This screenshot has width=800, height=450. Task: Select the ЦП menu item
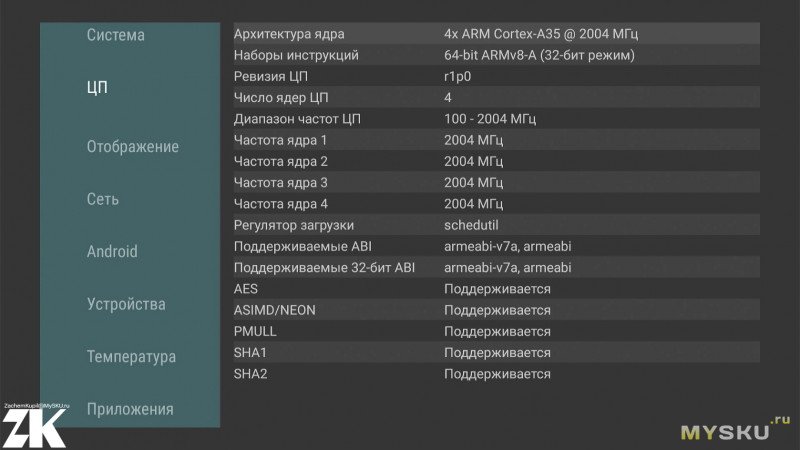click(x=97, y=87)
